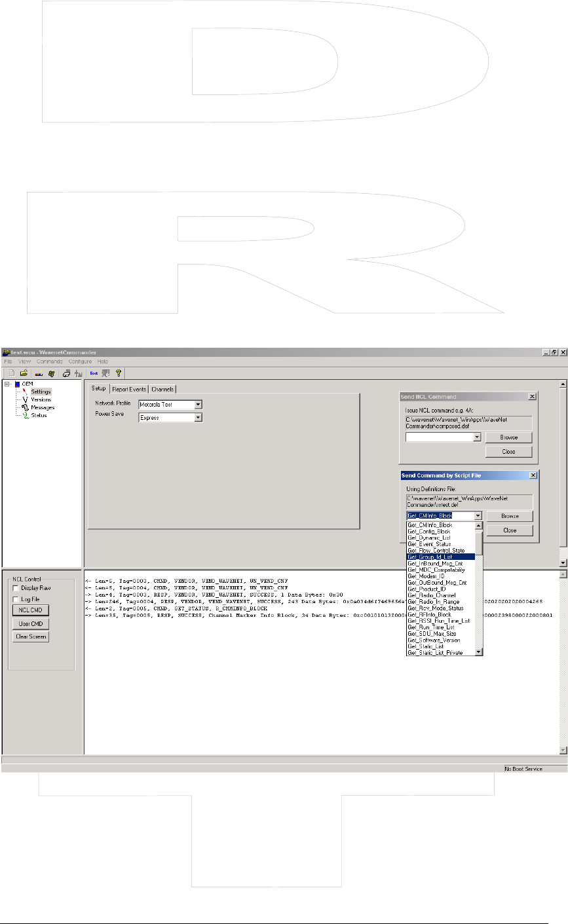Collapse the OEM tree node
Image resolution: width=568 pixels, height=924 pixels.
(x=7, y=384)
